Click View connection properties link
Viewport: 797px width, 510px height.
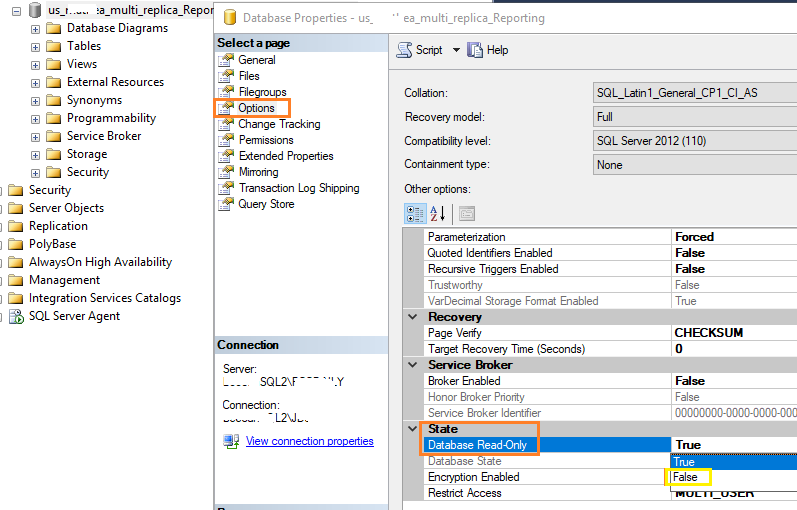click(310, 441)
